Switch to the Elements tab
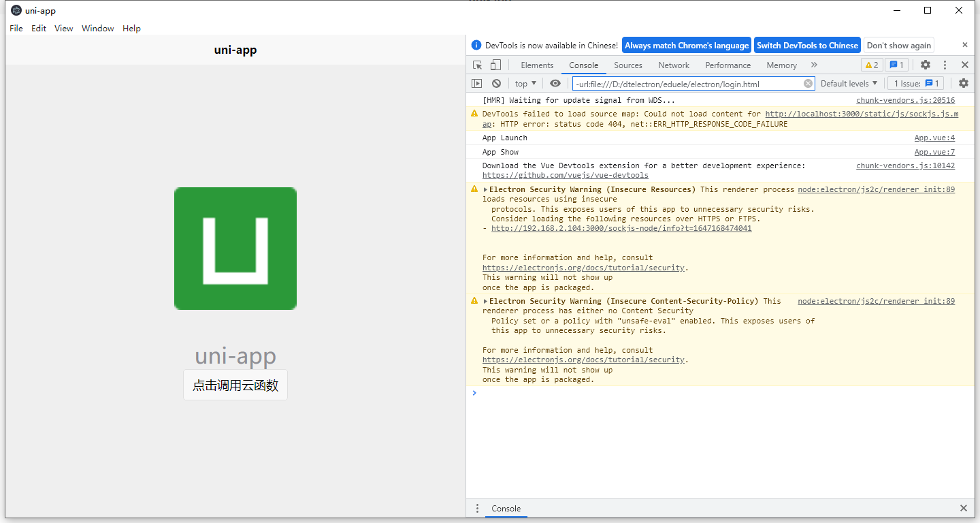The width and height of the screenshot is (980, 523). pos(537,65)
